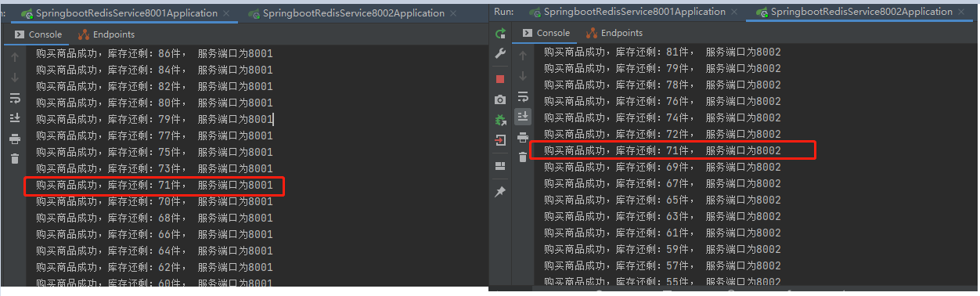
Task: Click the 库存还剩: 73件 line on port 8001
Action: [x=154, y=168]
